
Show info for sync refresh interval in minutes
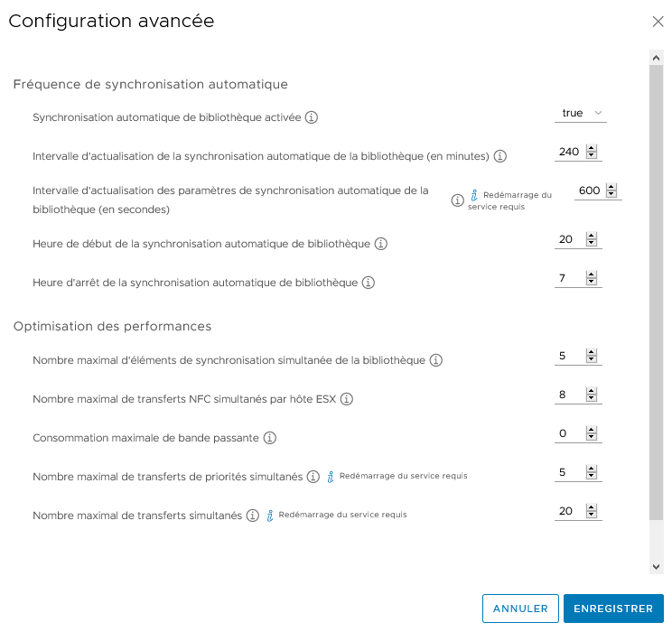[x=499, y=156]
